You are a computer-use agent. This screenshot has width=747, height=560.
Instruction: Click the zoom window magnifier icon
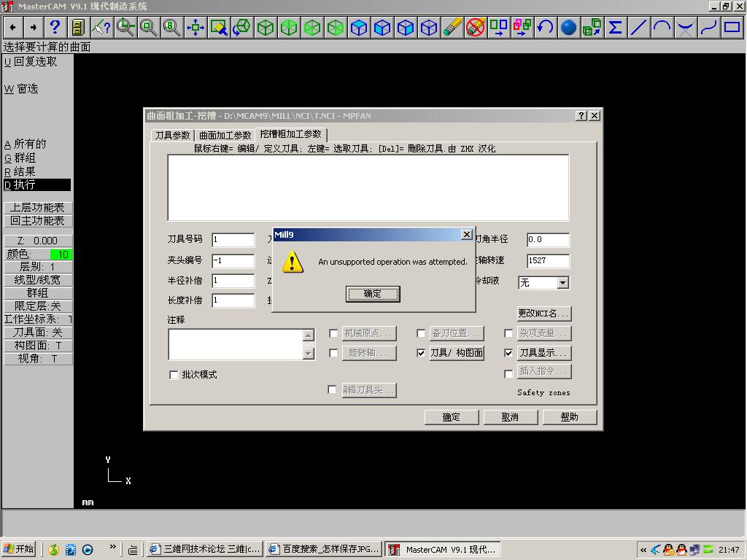(149, 28)
